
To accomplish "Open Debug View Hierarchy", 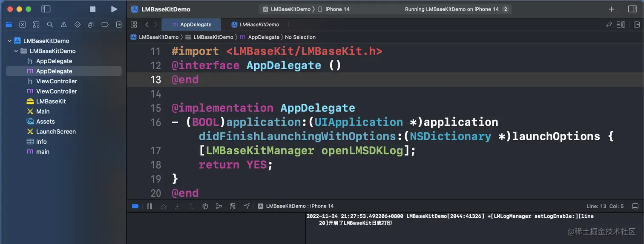I will tap(205, 206).
